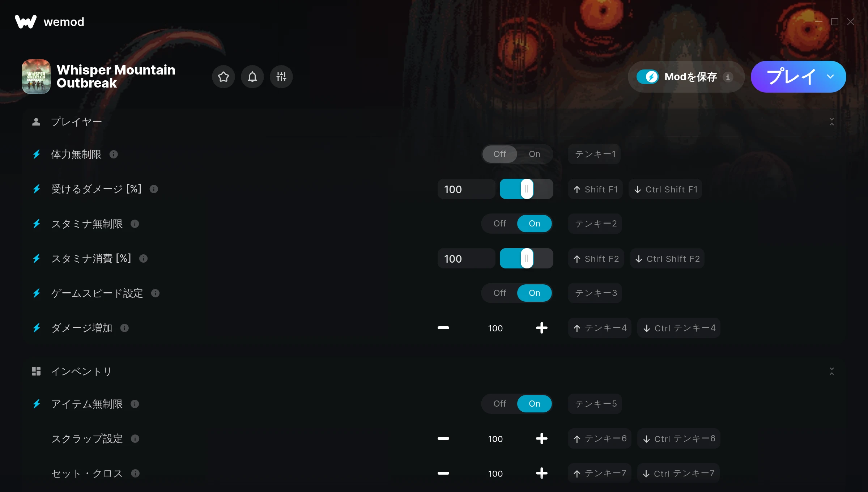This screenshot has width=868, height=492.
Task: Open mod settings sliders icon
Action: tap(281, 77)
